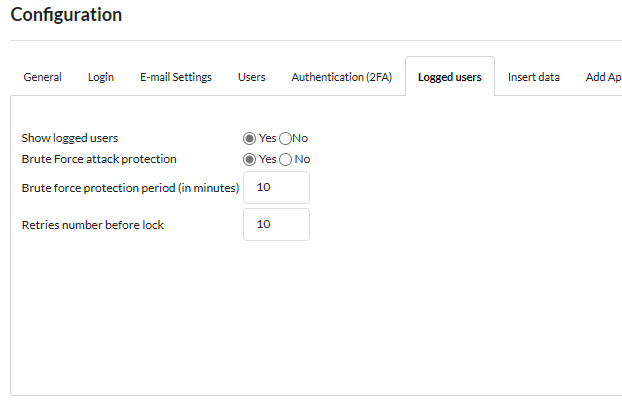The width and height of the screenshot is (622, 405).
Task: Click the Configuration page heading
Action: click(x=66, y=15)
